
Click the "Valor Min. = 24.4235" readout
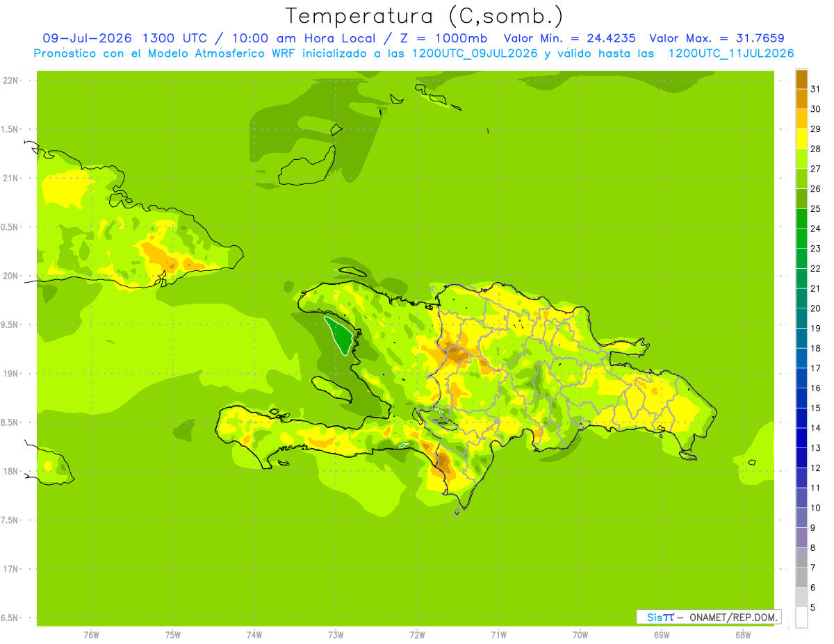point(569,38)
